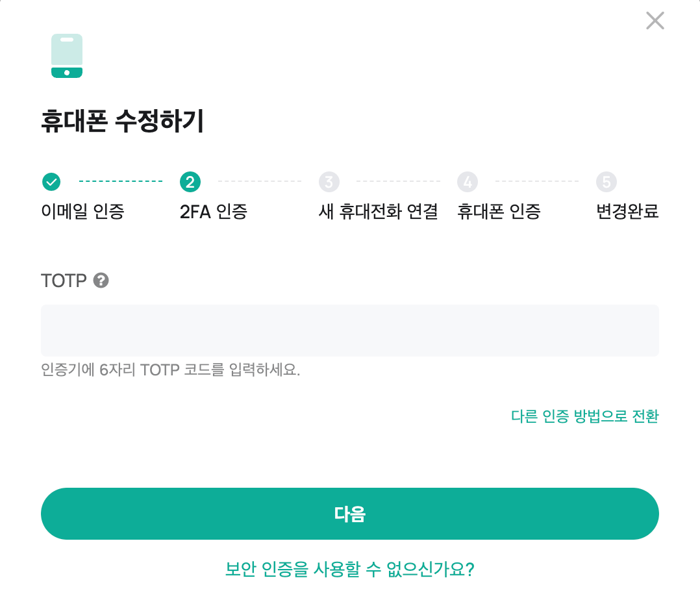Select the 변경완료 step label
This screenshot has height=604, width=700.
pyautogui.click(x=627, y=211)
